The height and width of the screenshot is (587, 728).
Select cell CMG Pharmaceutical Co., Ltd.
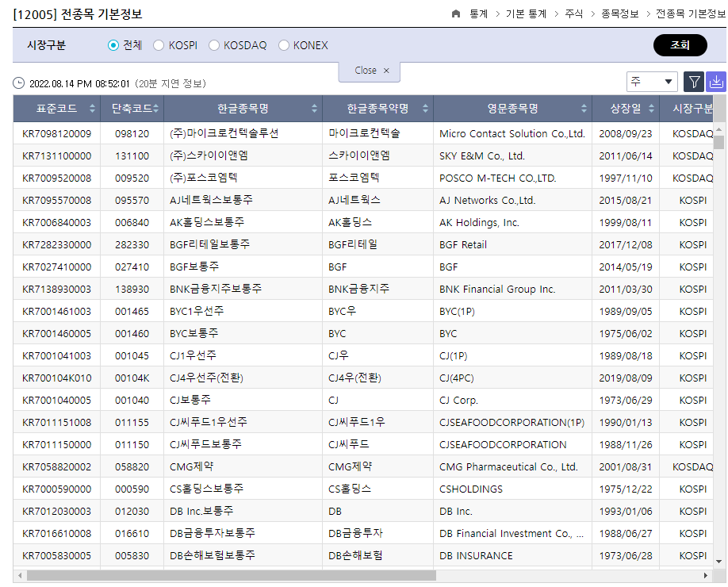click(x=512, y=467)
